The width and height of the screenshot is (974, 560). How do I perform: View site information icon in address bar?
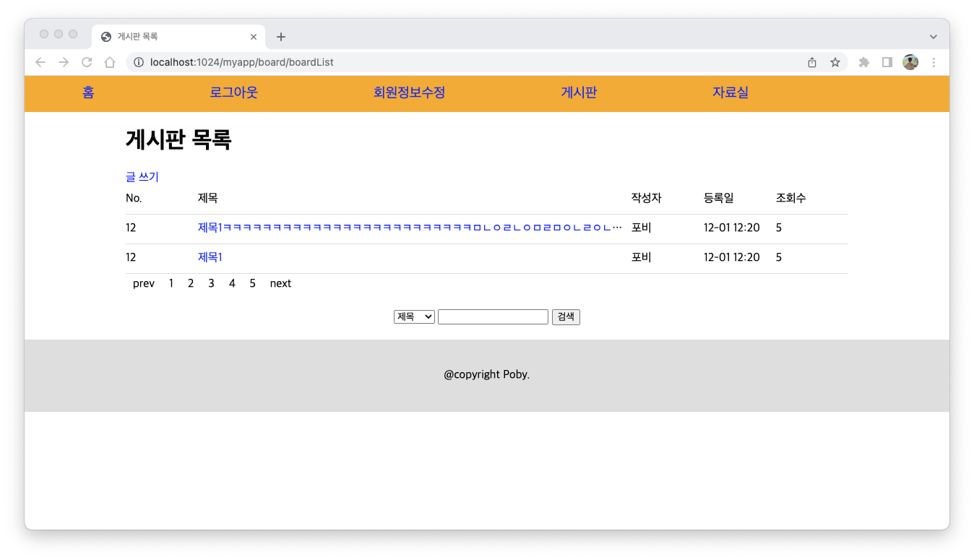pos(139,62)
